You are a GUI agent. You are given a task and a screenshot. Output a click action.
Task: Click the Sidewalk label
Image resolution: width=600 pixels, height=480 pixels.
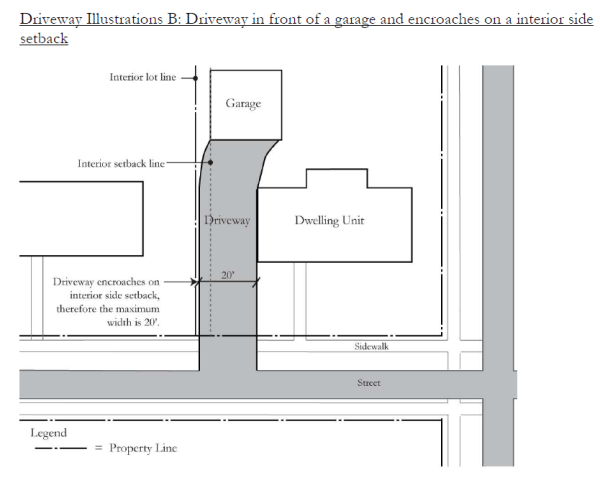coord(370,346)
